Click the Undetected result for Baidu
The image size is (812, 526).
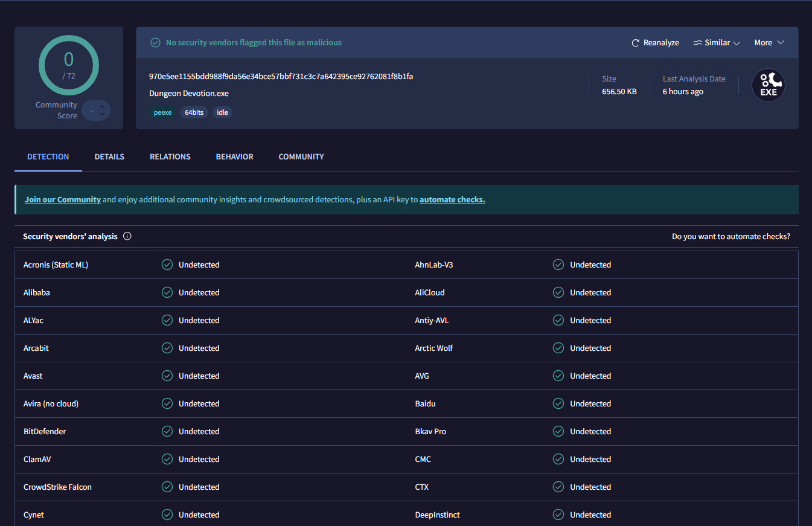(590, 403)
